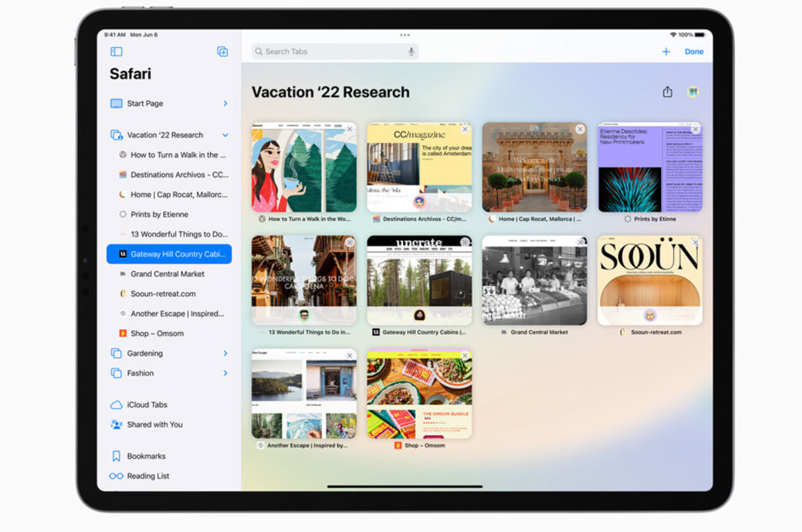Click the Shared with You people icon
Image resolution: width=802 pixels, height=532 pixels.
(x=116, y=424)
